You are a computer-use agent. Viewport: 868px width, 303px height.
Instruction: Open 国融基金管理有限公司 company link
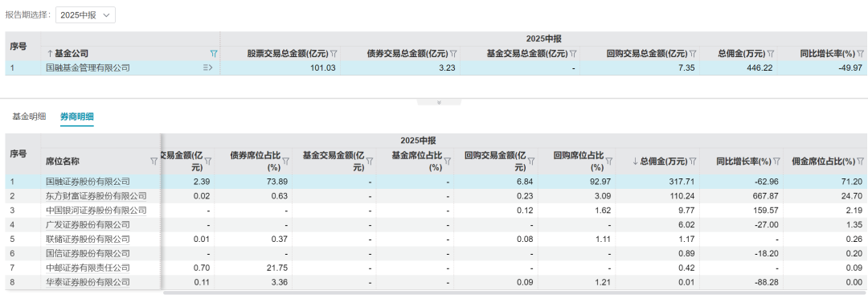click(x=88, y=68)
